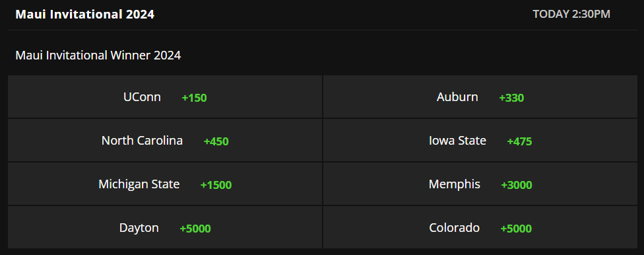
Task: Select the North Carolina team label
Action: click(142, 141)
